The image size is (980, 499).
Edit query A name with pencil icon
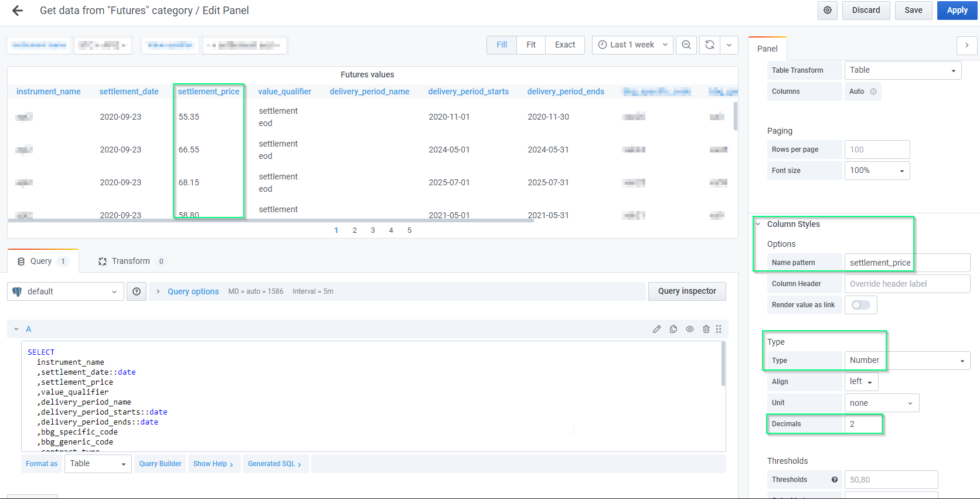tap(657, 329)
